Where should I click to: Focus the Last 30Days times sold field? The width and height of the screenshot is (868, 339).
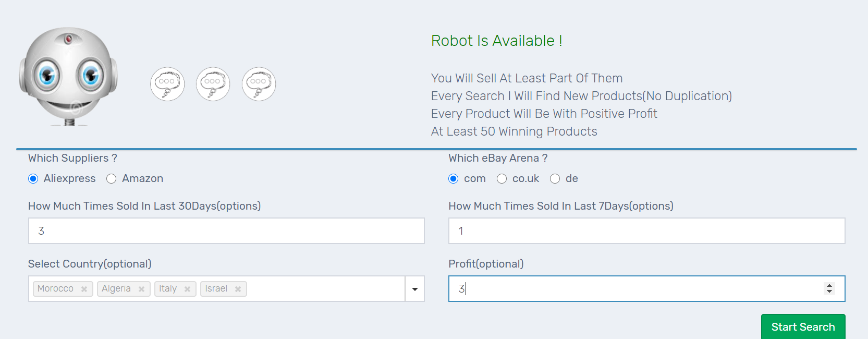tap(226, 231)
